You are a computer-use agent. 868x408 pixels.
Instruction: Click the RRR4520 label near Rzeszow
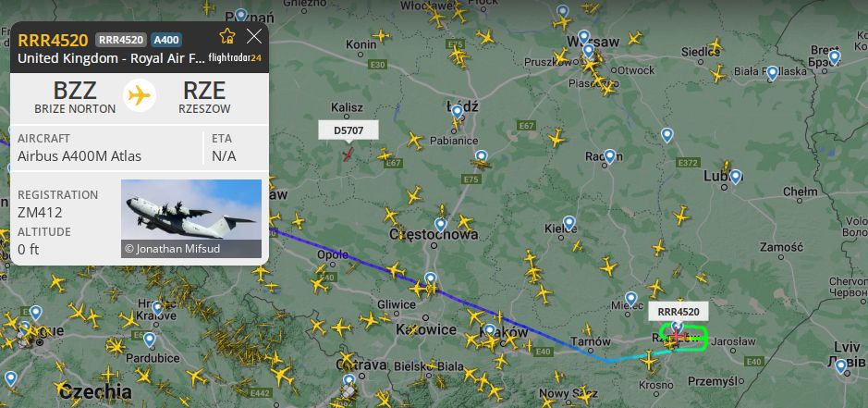(x=679, y=312)
